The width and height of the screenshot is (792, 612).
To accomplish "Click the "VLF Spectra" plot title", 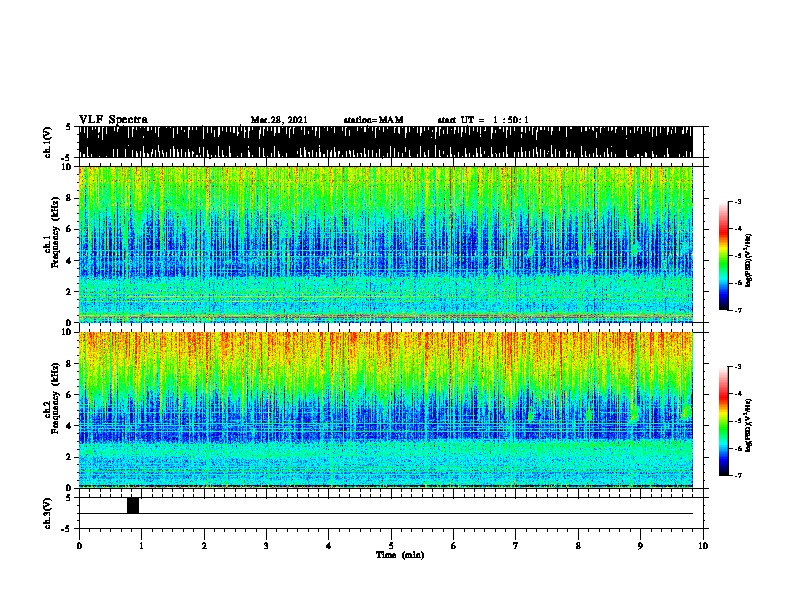I will [x=113, y=120].
